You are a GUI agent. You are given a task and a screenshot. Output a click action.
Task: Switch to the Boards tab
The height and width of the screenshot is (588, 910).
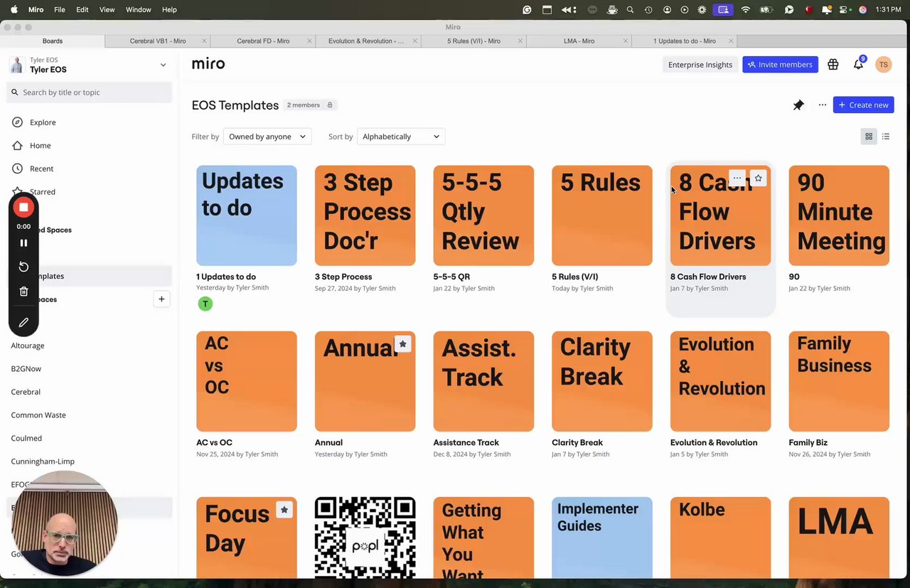point(53,41)
